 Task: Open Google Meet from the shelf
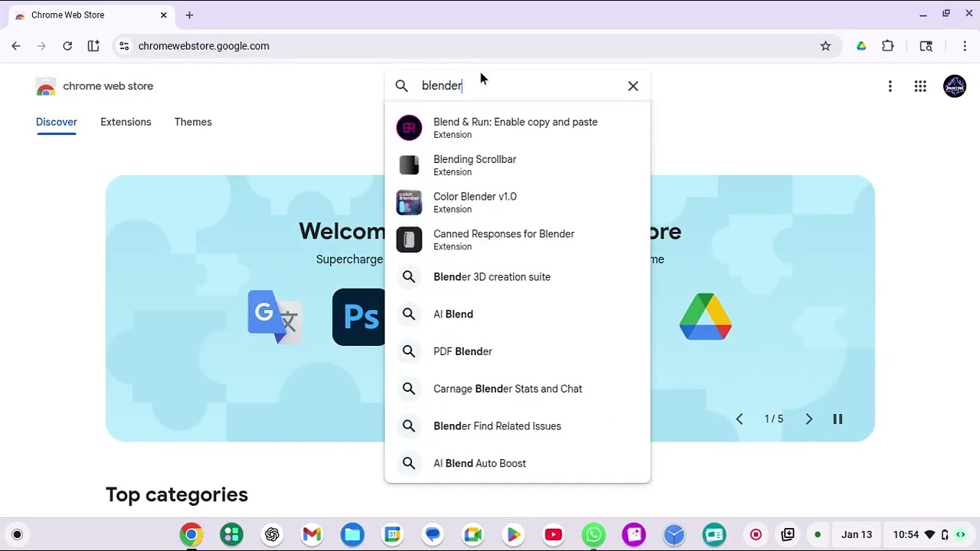click(x=473, y=534)
